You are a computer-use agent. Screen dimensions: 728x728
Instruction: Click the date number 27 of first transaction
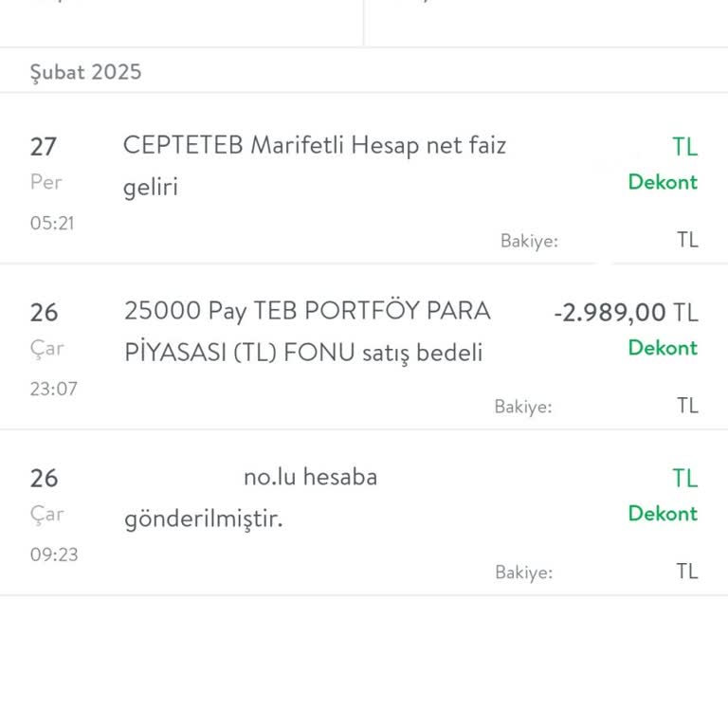click(x=44, y=147)
